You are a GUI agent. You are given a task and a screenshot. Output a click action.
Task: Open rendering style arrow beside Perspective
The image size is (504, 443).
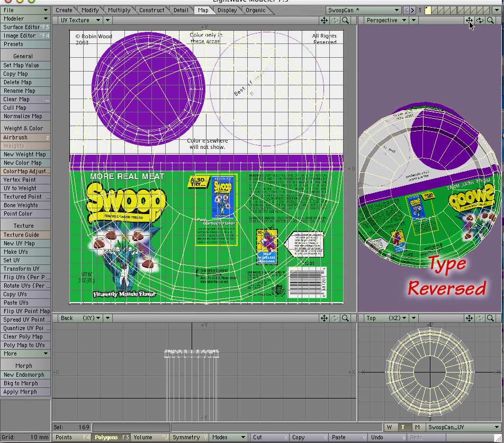point(413,20)
